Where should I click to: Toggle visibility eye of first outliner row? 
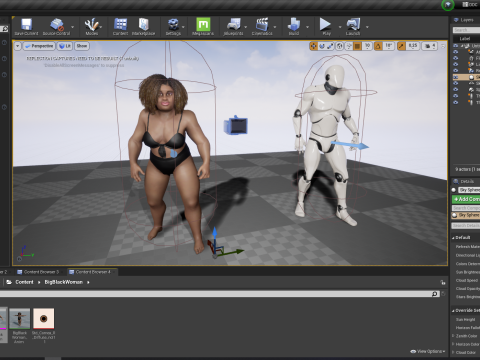pos(456,45)
